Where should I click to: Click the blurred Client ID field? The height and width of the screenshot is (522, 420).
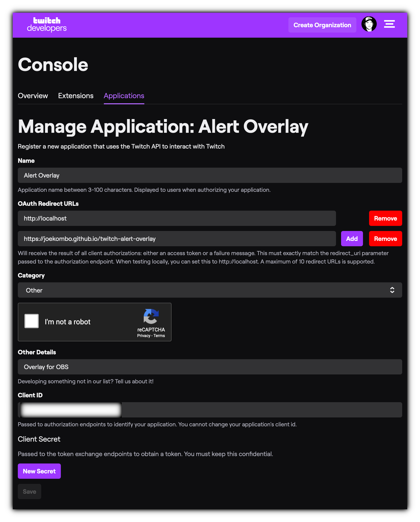210,410
